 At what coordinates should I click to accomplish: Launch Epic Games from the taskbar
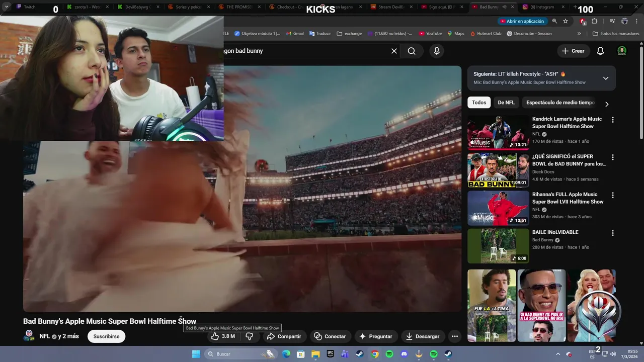[331, 354]
